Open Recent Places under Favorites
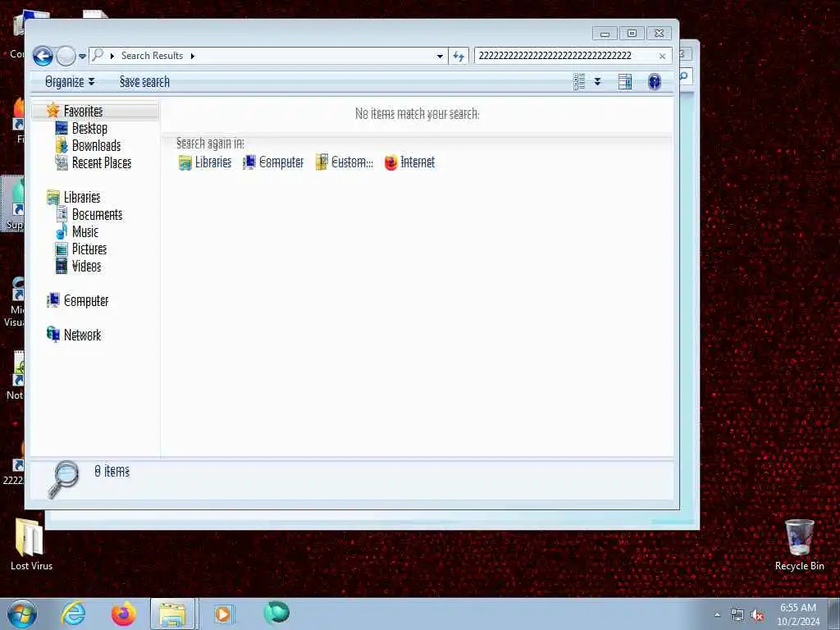This screenshot has height=630, width=840. click(101, 163)
